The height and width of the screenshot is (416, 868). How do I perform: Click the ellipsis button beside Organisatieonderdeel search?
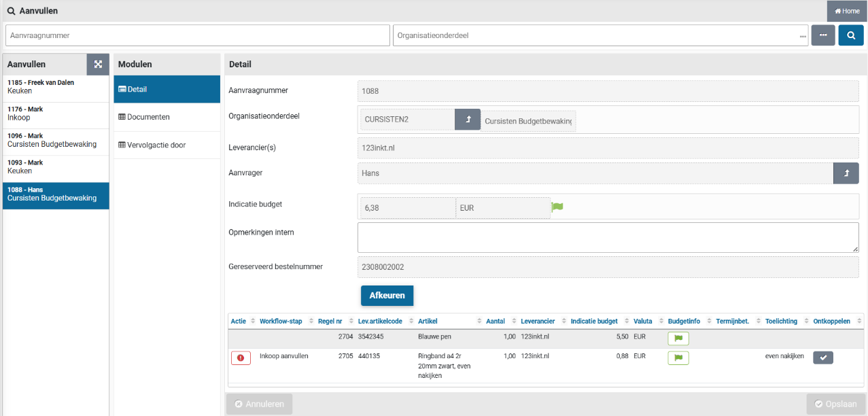[822, 35]
